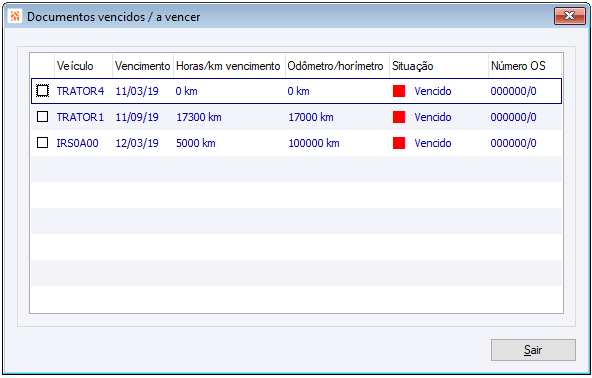592x378 pixels.
Task: Click Vencido status in TRATOR4 row
Action: 433,91
